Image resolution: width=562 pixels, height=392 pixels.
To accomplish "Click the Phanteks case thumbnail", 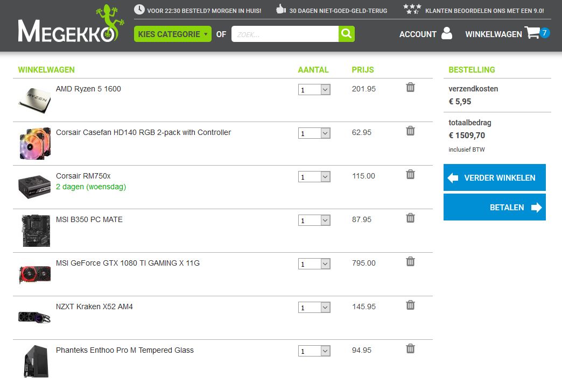I will (36, 361).
